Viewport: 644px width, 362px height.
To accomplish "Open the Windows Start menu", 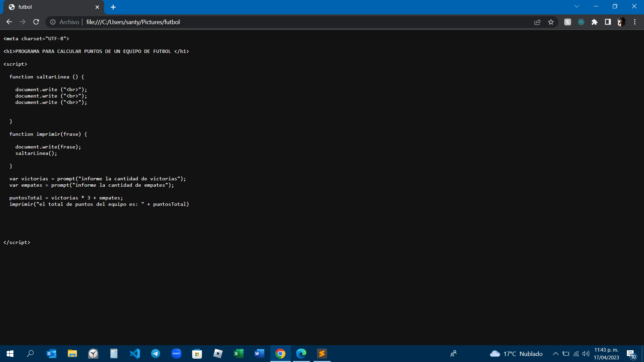I will point(10,354).
